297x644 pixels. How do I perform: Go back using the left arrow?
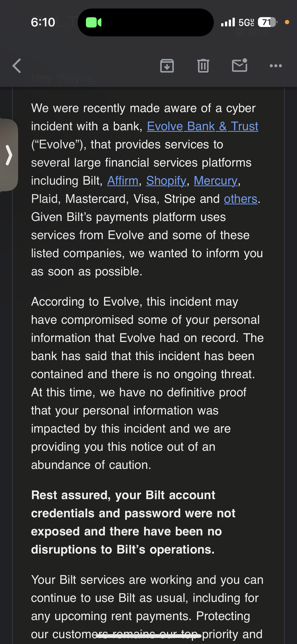(x=17, y=66)
